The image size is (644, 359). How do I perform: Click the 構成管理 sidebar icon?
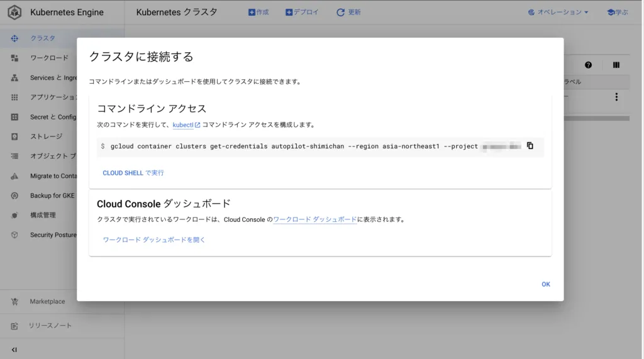tap(14, 215)
